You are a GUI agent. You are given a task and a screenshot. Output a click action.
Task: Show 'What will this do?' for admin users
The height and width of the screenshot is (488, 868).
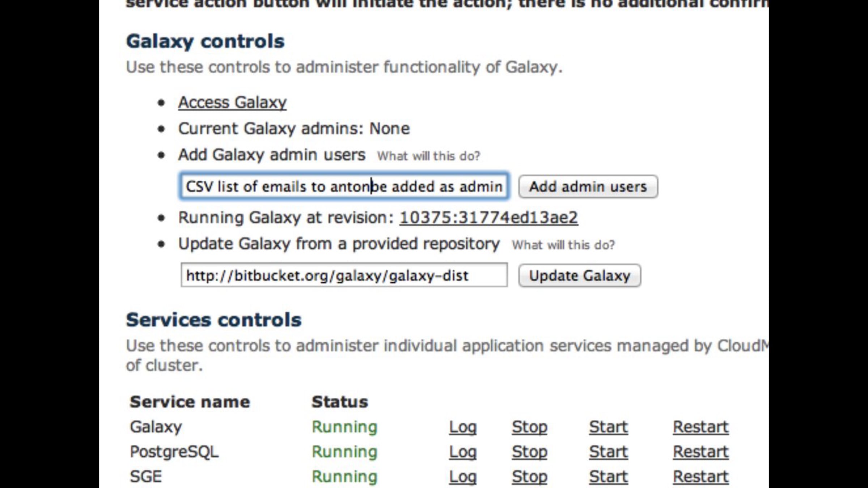click(429, 156)
